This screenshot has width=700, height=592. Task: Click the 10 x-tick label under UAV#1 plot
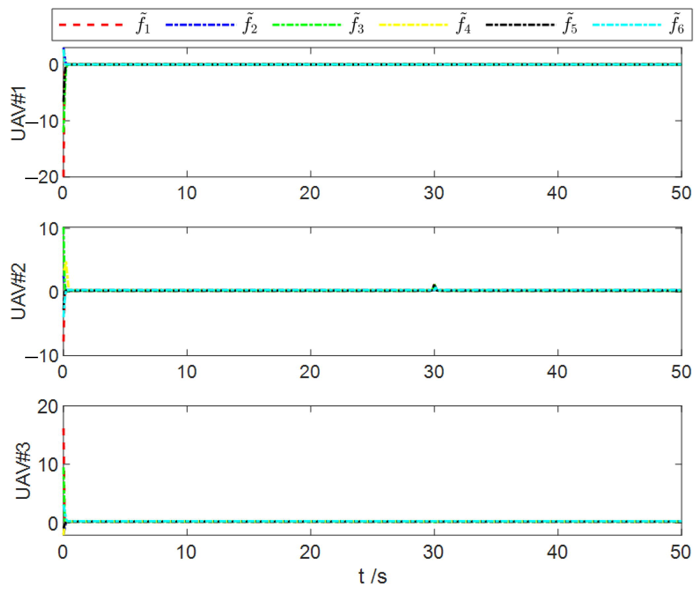[x=187, y=193]
